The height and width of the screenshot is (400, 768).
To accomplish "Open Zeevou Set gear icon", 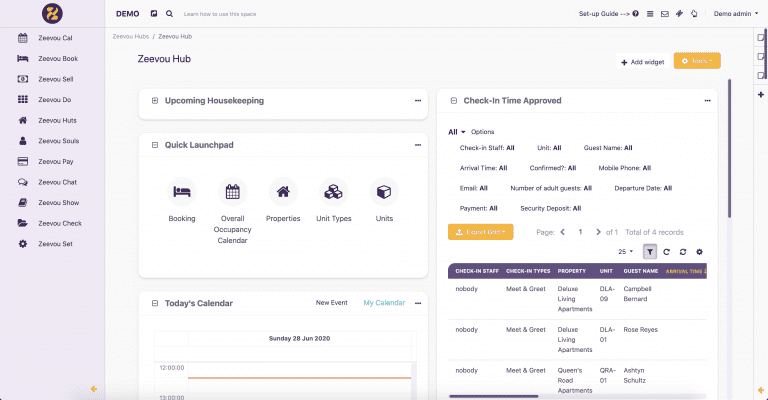I will 23,243.
